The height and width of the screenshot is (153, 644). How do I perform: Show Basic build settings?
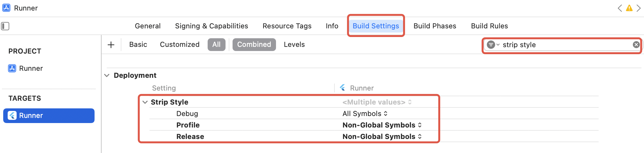click(x=138, y=45)
